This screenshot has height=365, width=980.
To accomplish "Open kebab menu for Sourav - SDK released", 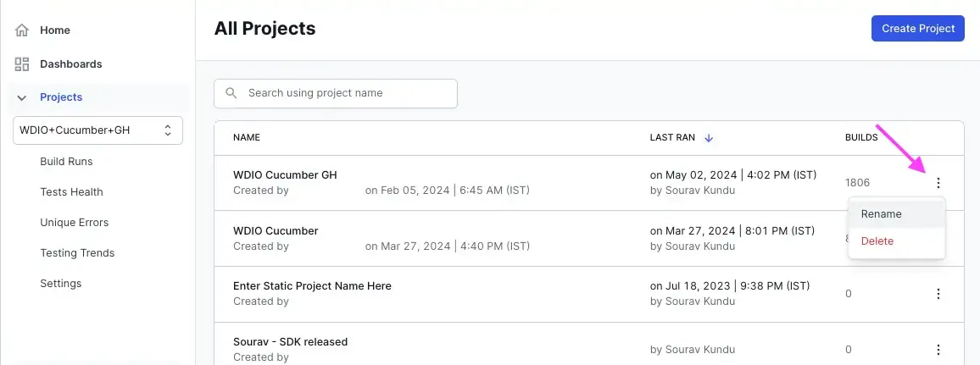I will pos(938,349).
